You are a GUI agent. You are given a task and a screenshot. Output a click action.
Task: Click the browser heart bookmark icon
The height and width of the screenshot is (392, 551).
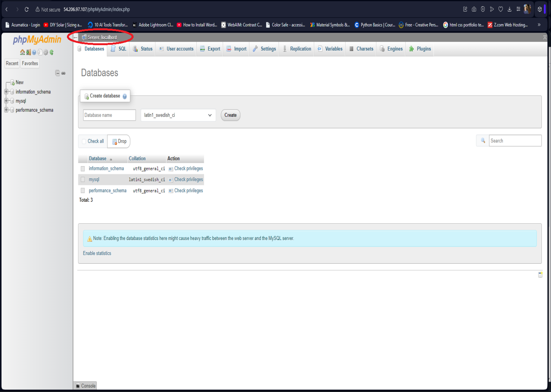click(500, 9)
